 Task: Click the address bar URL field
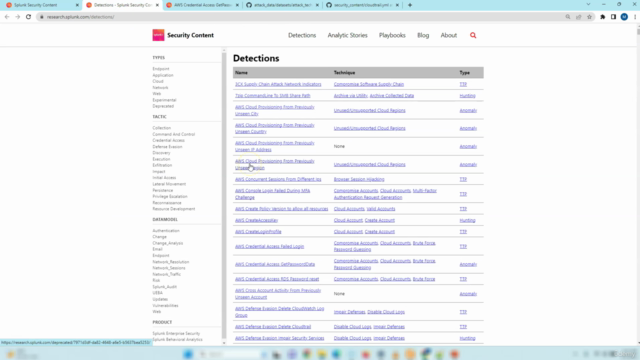302,17
